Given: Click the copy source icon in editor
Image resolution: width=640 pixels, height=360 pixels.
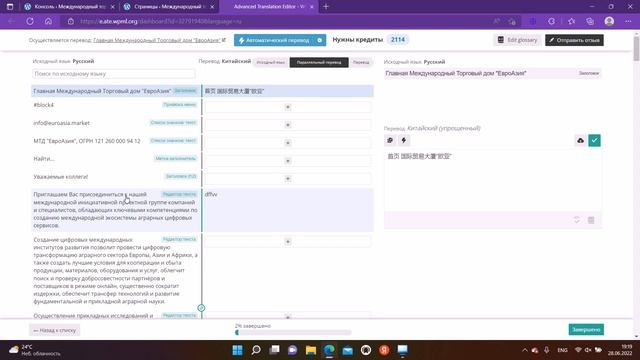Looking at the screenshot, I should click(x=390, y=140).
